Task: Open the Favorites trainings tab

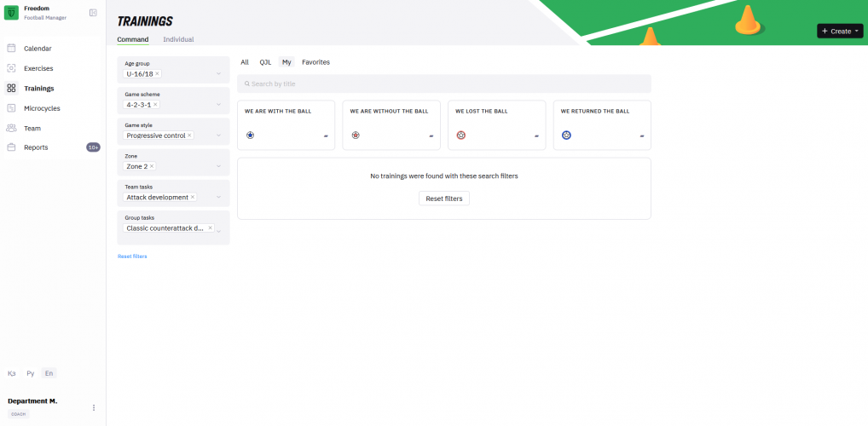Action: pos(315,62)
